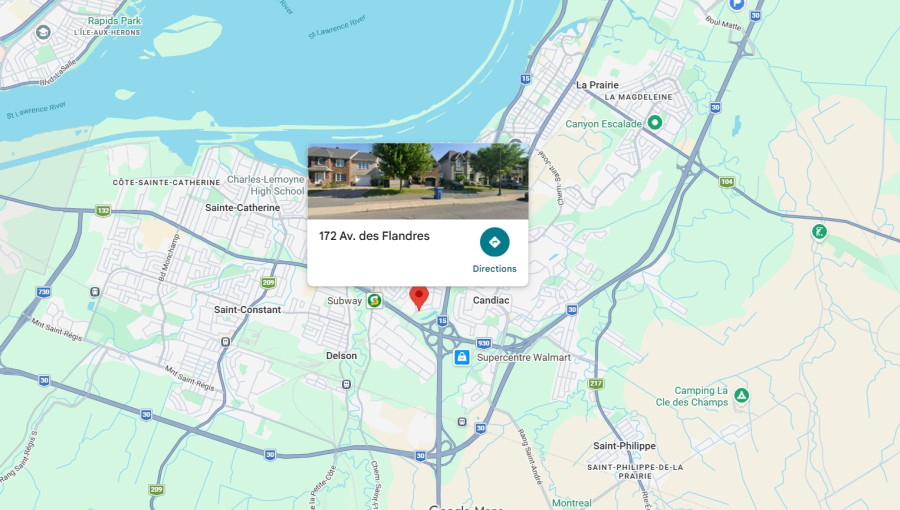This screenshot has height=510, width=900.
Task: Click the train station icon below Delson
Action: pos(346,384)
